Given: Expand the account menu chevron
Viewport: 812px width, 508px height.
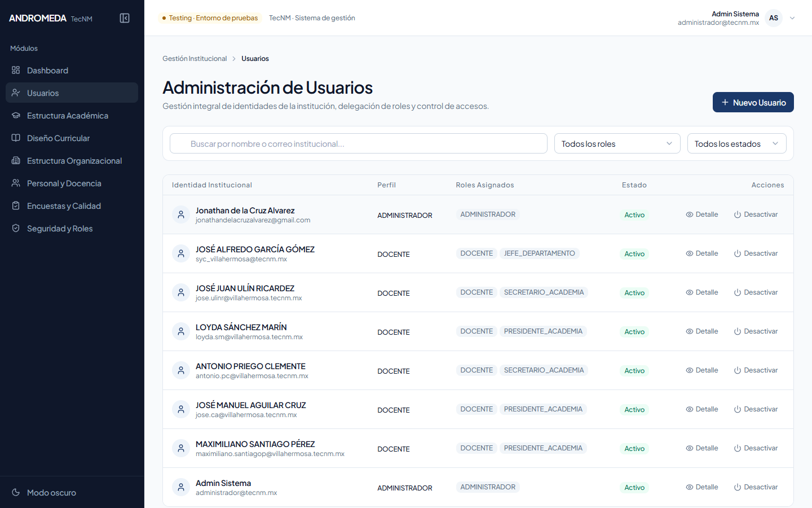Looking at the screenshot, I should click(x=792, y=18).
